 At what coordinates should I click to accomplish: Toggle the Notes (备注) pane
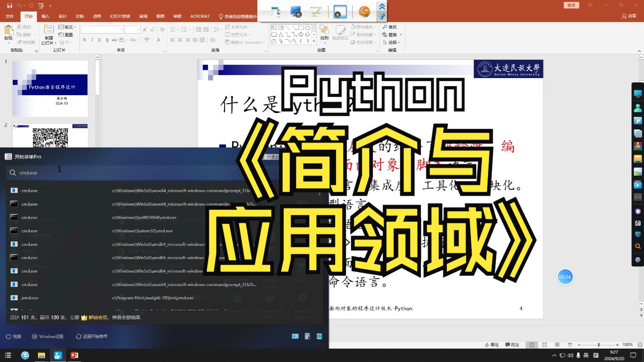click(492, 345)
